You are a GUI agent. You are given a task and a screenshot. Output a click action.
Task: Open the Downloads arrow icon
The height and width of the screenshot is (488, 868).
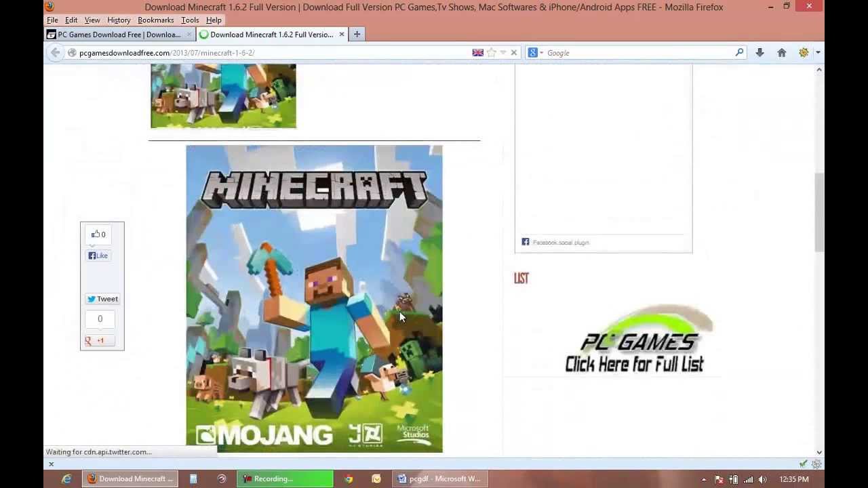tap(759, 53)
